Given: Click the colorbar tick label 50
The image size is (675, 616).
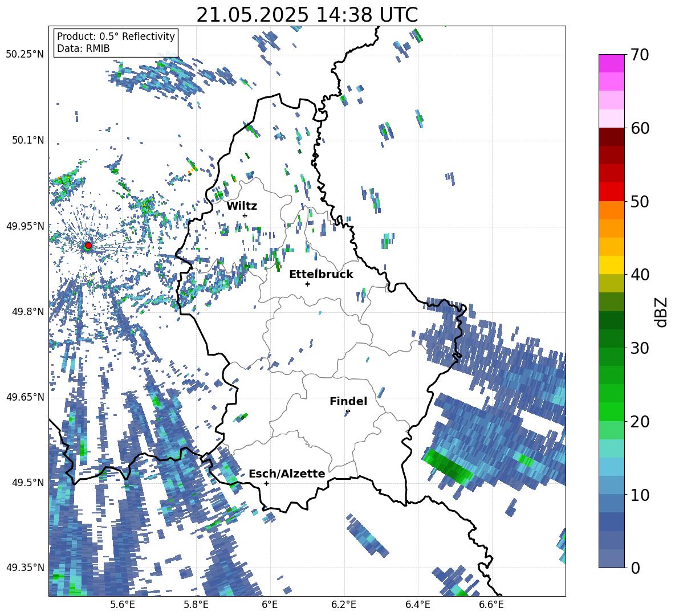Looking at the screenshot, I should pyautogui.click(x=640, y=202).
